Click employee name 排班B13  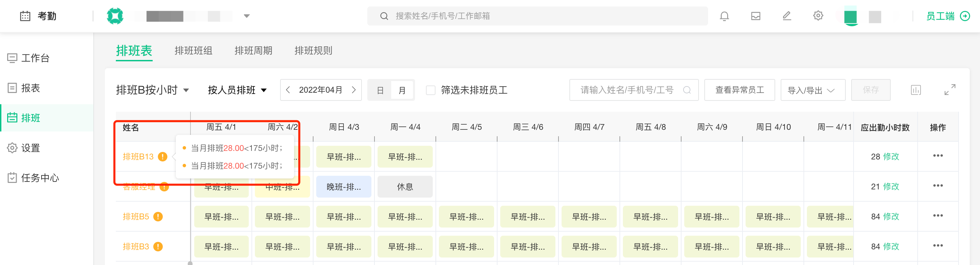click(x=138, y=157)
